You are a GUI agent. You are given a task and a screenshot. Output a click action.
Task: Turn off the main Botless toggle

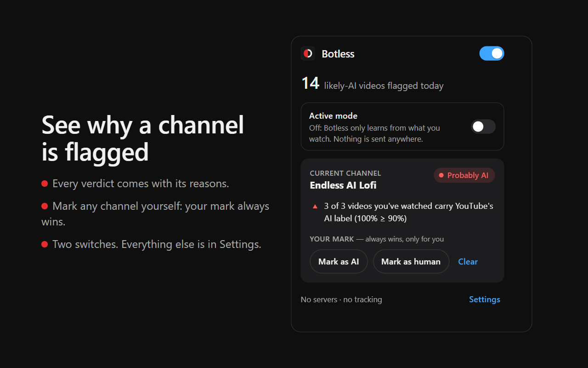click(492, 53)
